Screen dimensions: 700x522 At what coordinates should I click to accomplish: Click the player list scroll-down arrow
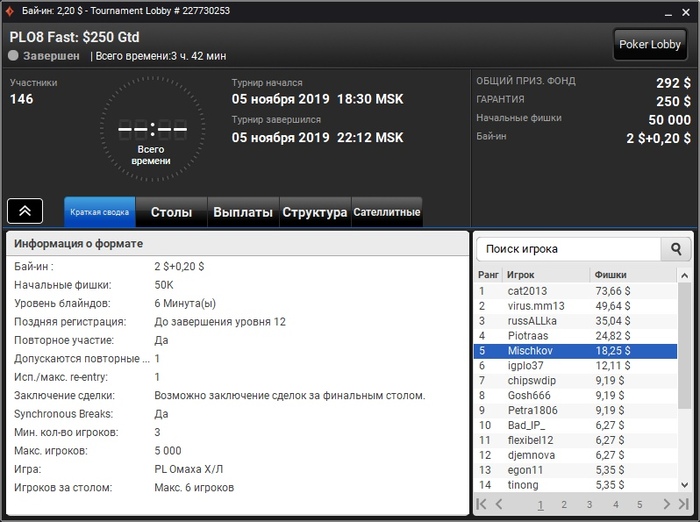click(x=684, y=485)
